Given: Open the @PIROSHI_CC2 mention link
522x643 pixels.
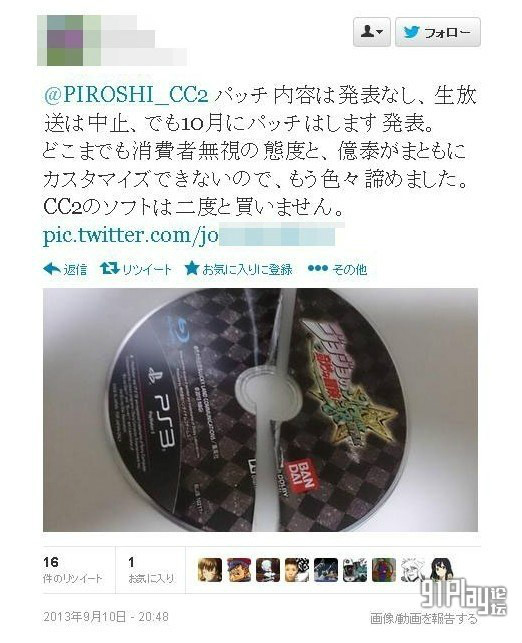Looking at the screenshot, I should click(x=126, y=96).
